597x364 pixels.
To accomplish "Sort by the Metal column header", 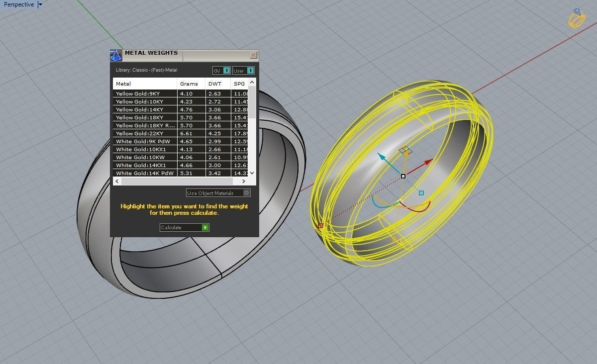I will (145, 84).
